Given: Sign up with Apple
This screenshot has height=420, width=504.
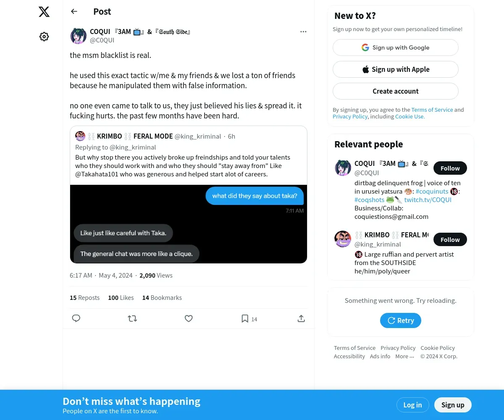Looking at the screenshot, I should click(x=396, y=69).
